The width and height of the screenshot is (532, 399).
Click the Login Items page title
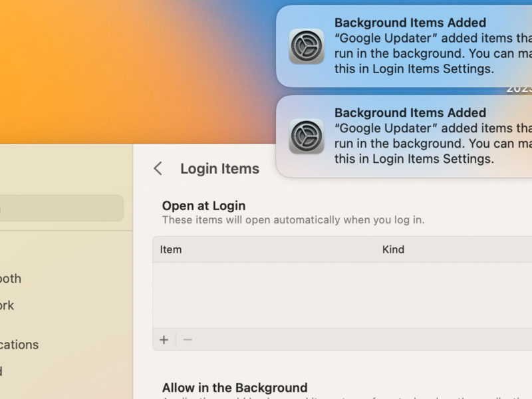pyautogui.click(x=219, y=169)
